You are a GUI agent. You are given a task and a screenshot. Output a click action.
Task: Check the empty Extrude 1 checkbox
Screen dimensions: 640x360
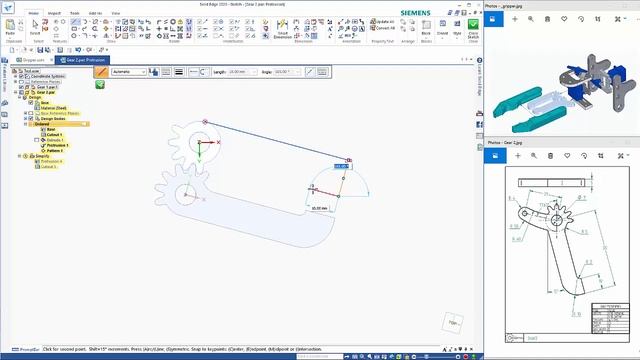pyautogui.click(x=37, y=140)
